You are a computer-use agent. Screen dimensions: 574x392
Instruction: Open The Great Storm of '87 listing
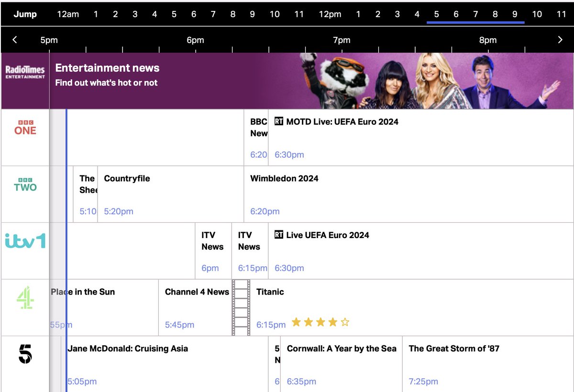(x=488, y=364)
